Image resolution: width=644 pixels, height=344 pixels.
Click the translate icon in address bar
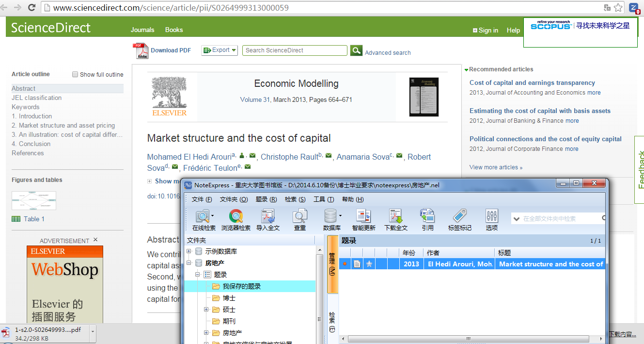coord(607,8)
